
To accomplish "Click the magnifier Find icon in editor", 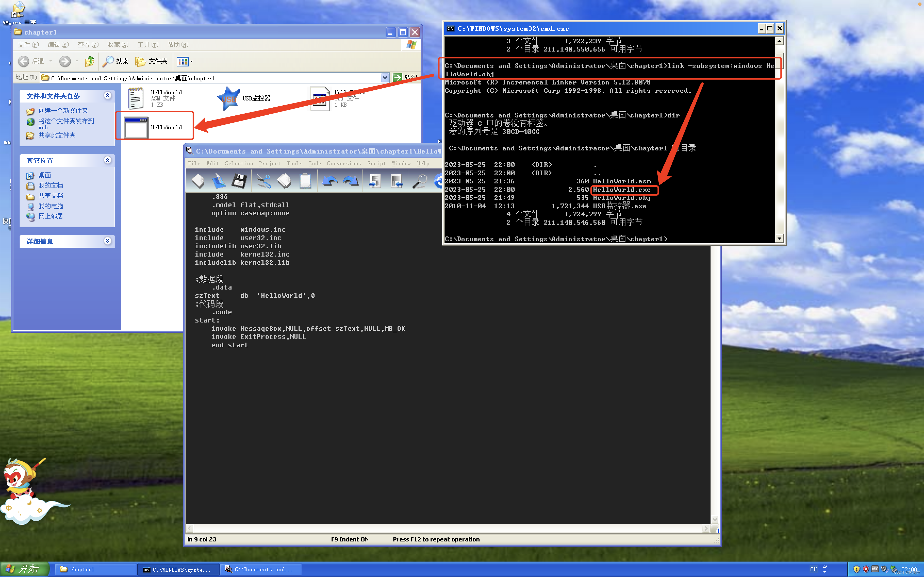I will (420, 181).
